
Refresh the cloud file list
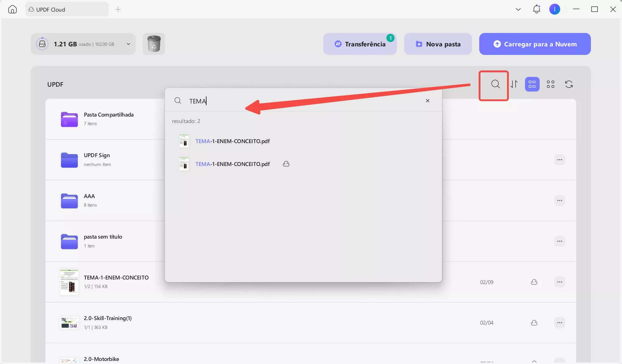pos(569,84)
